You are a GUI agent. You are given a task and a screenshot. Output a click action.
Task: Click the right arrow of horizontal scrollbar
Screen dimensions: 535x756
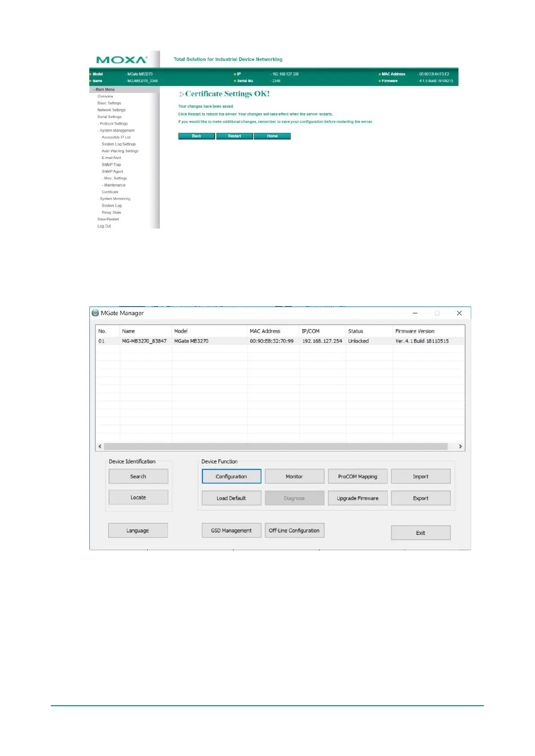[x=460, y=447]
